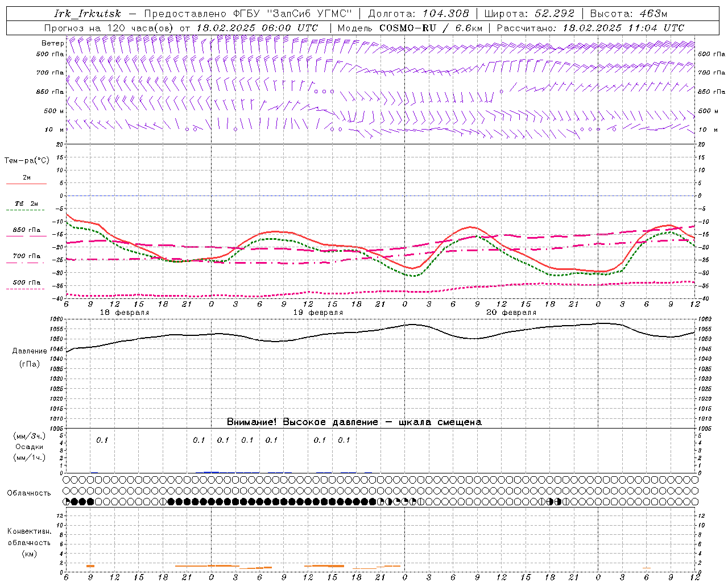Click the "Давление" pressure panel label

click(30, 351)
